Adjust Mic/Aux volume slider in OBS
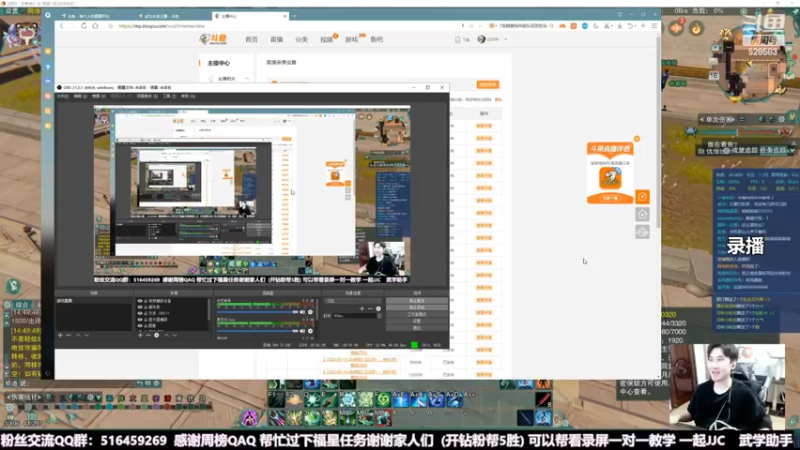Image resolution: width=800 pixels, height=450 pixels. pos(258,331)
